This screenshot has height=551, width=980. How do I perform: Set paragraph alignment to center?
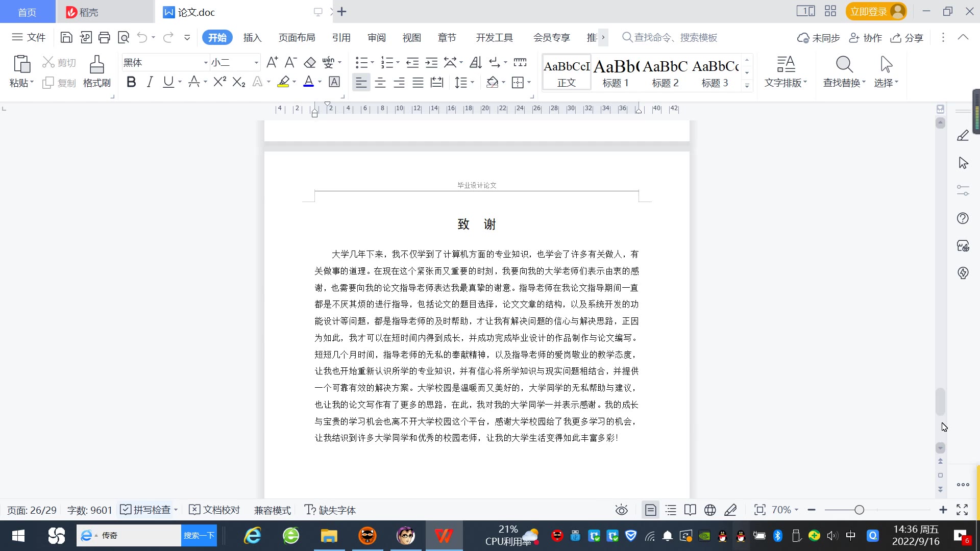coord(380,82)
